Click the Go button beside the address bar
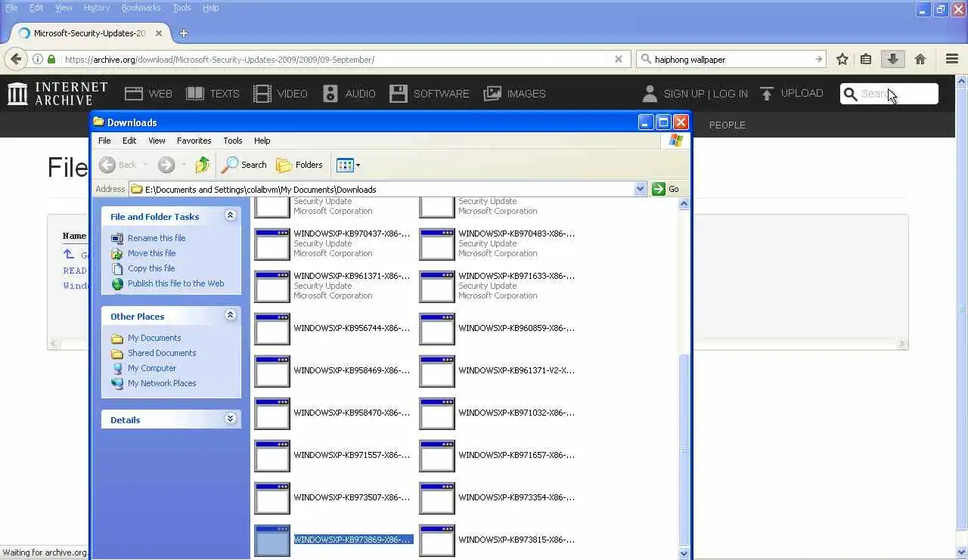The width and height of the screenshot is (968, 560). tap(665, 189)
